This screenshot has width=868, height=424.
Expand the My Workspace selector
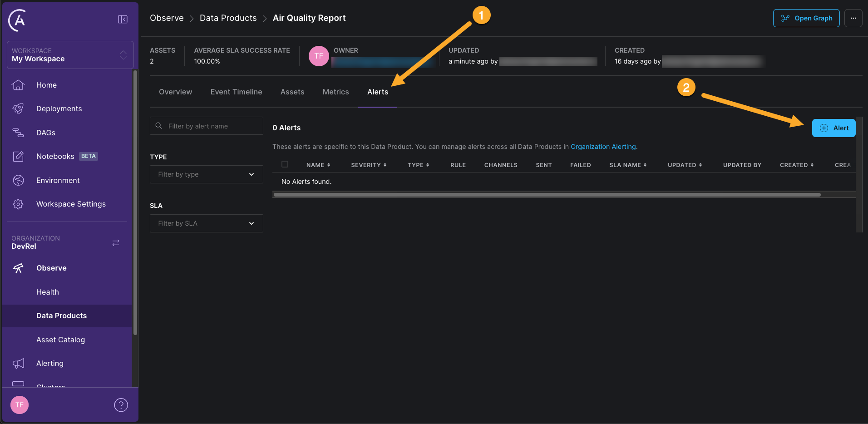(x=123, y=54)
